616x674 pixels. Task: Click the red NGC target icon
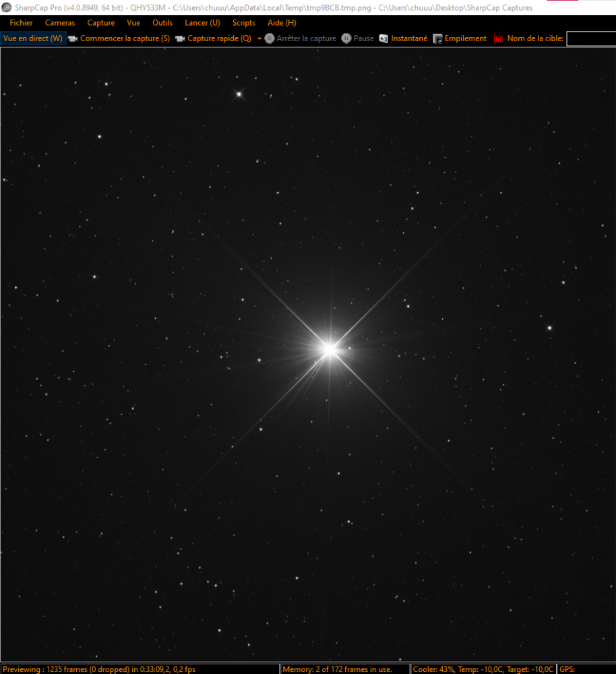[x=498, y=38]
